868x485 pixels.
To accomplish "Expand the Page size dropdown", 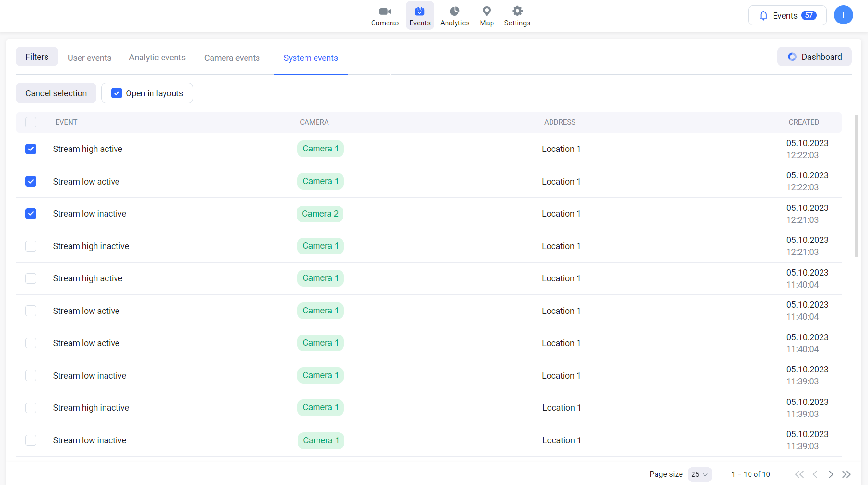I will click(x=699, y=474).
